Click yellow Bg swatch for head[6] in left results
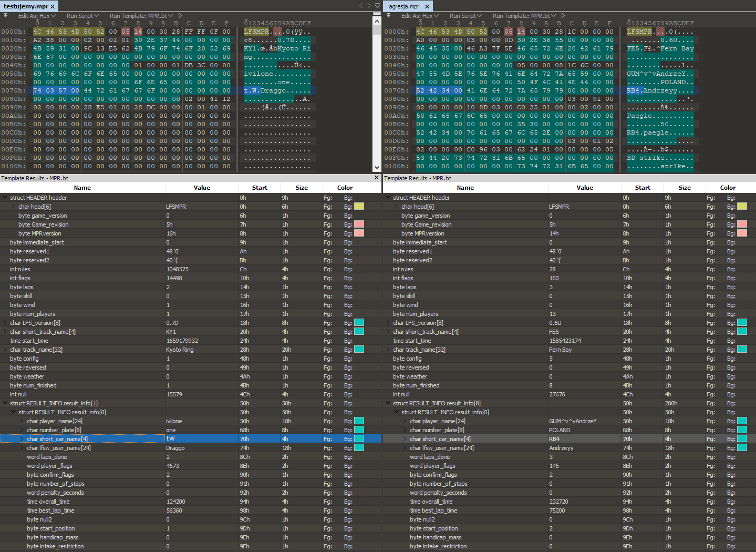The image size is (756, 552). tap(359, 207)
